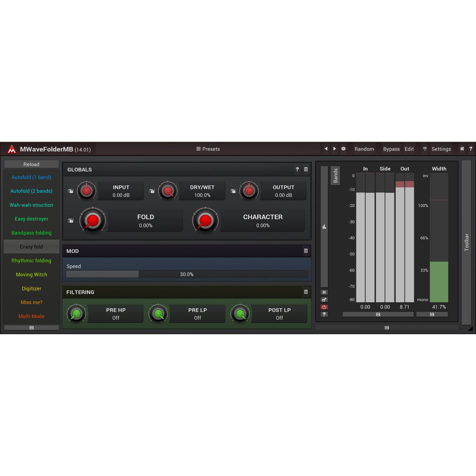Open the vertical Toolbar strip
Image resolution: width=476 pixels, height=476 pixels.
click(x=466, y=243)
